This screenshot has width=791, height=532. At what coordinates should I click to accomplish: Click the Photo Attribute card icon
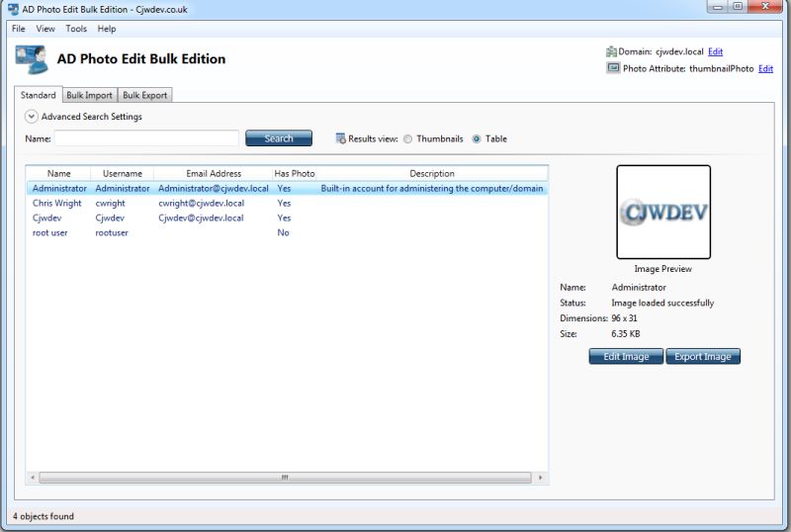pos(613,68)
